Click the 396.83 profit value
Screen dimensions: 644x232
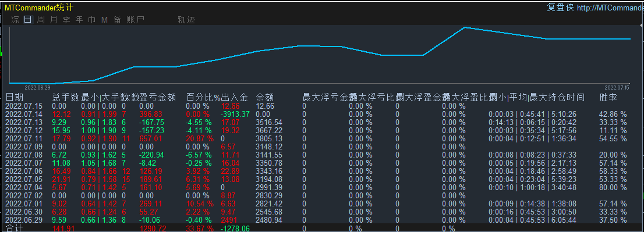[151, 114]
